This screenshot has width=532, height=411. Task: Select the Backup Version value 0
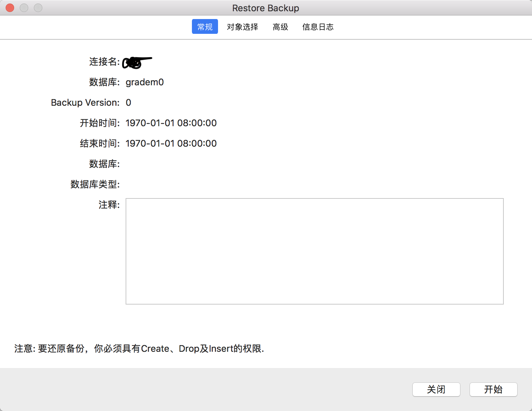(x=128, y=103)
